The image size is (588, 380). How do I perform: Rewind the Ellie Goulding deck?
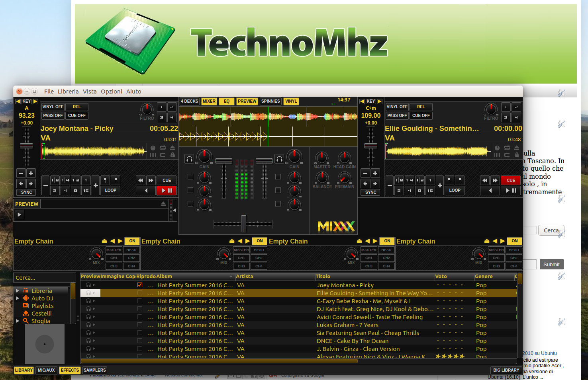485,180
